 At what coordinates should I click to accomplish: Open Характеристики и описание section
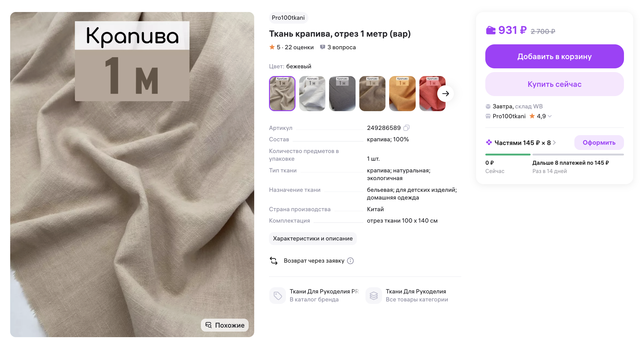pos(312,239)
